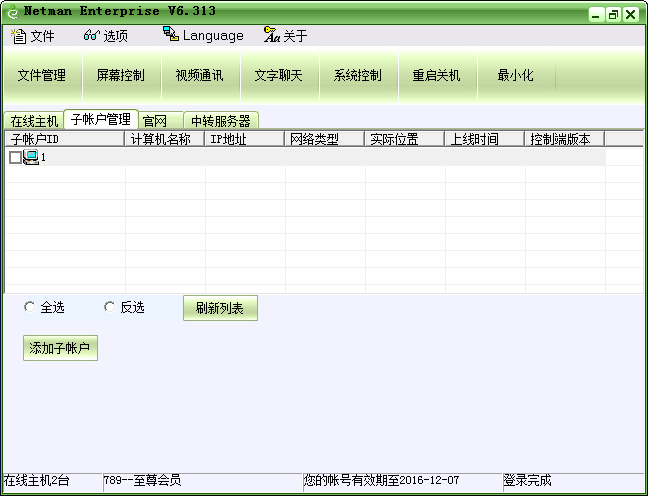648x496 pixels.
Task: Click the glasses icon beside 选项
Action: [x=91, y=36]
